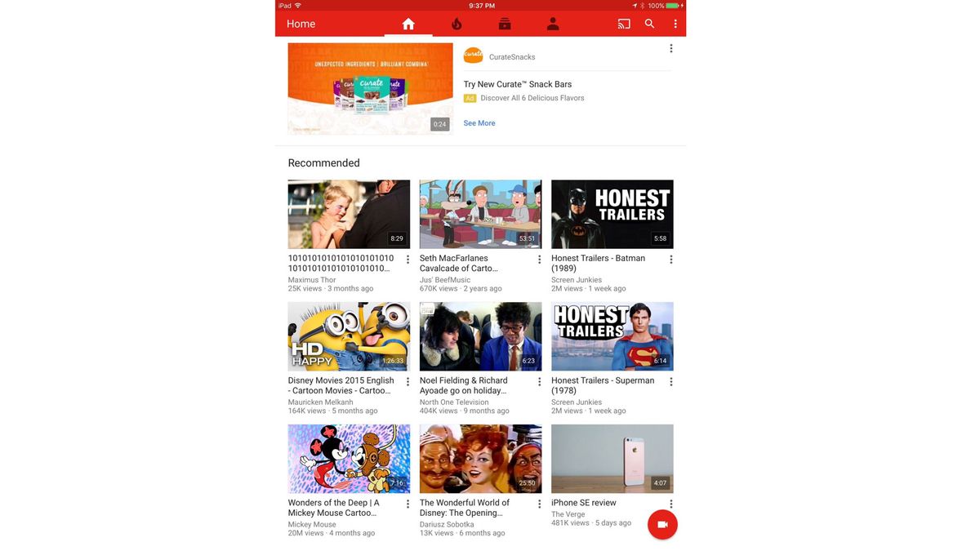Switch to the Subscriptions section
980x551 pixels.
tap(504, 23)
